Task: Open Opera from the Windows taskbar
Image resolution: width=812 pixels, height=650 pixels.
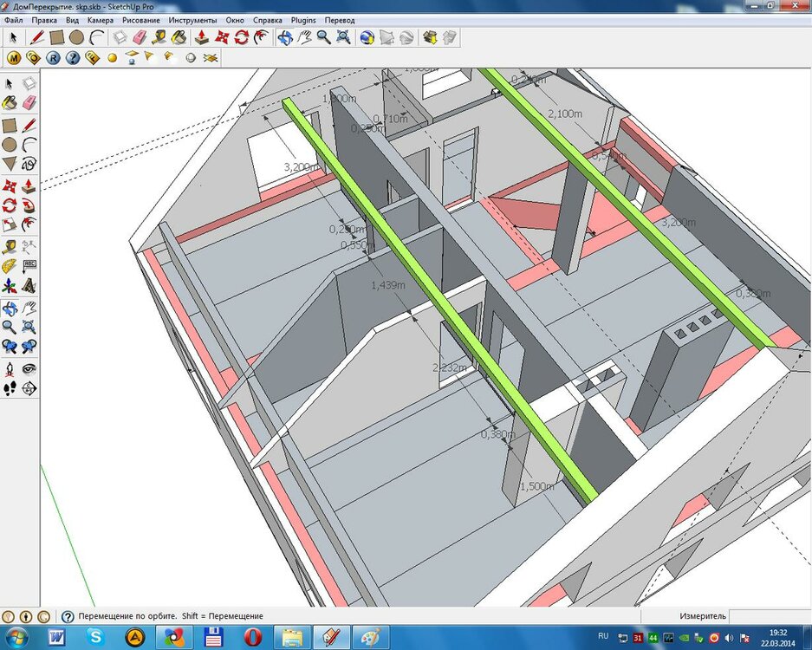Action: [x=253, y=638]
